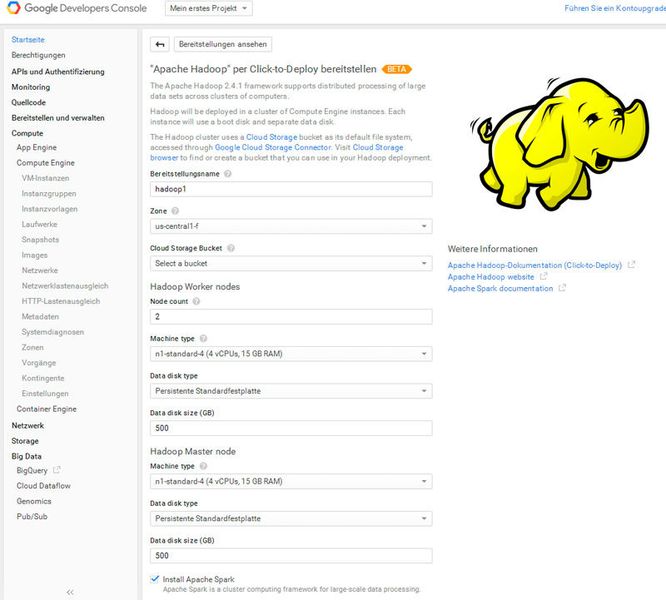Open Snapshots in sidebar
The height and width of the screenshot is (600, 666).
pos(40,239)
